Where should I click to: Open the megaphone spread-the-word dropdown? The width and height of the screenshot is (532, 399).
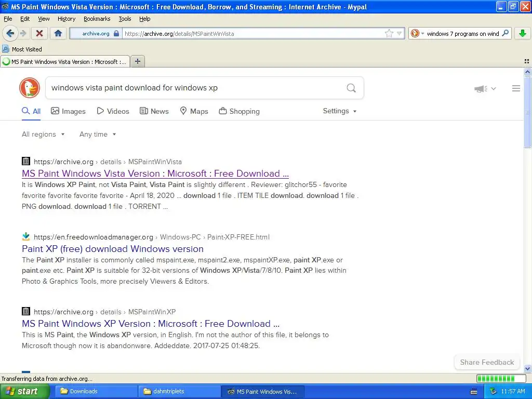pos(485,88)
